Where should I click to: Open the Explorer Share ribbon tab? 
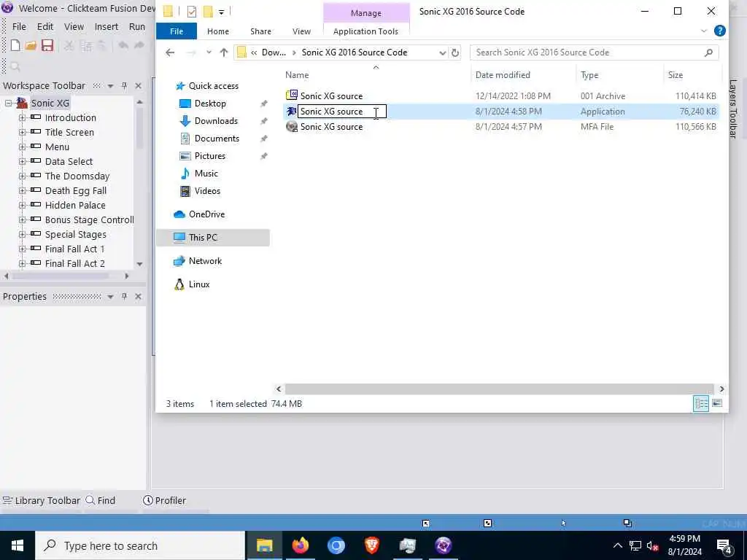tap(260, 31)
